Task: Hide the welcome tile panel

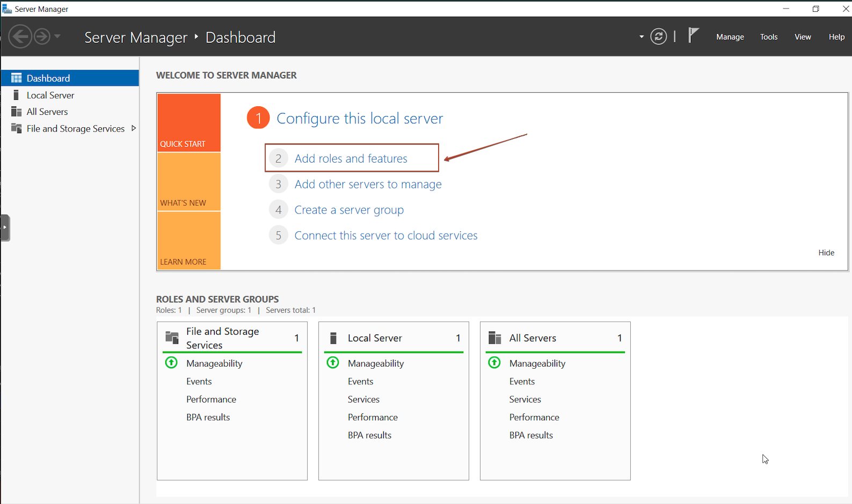Action: (826, 253)
